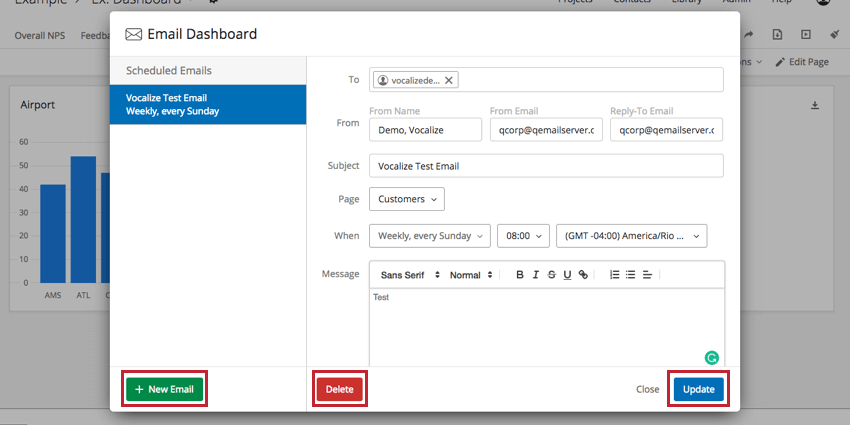Apply strikethrough formatting in message toolbar
This screenshot has height=425, width=850.
(x=551, y=275)
